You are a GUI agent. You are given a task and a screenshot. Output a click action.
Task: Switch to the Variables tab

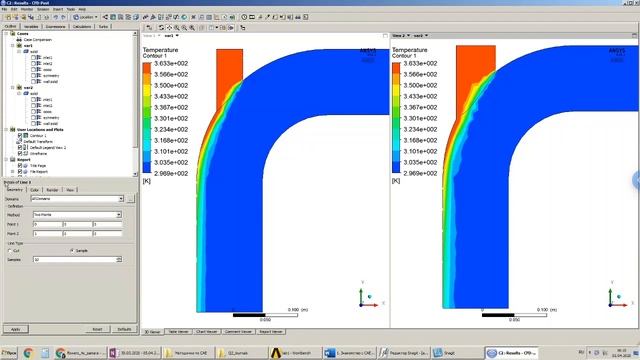point(31,27)
